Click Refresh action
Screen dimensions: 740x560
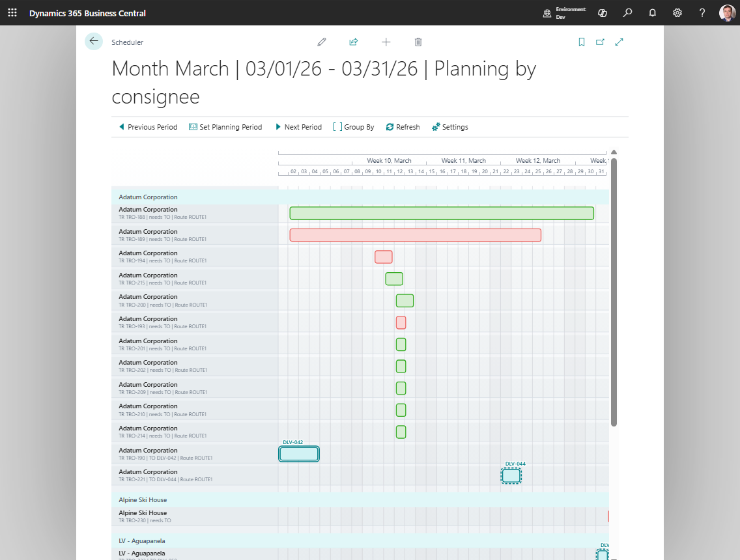403,127
